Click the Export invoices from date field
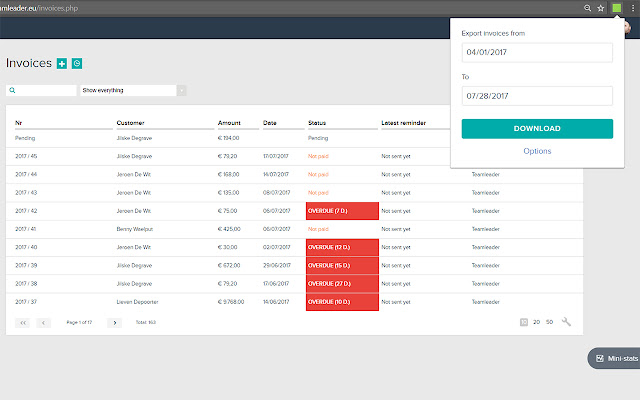Screen dimensions: 640x400 (537, 52)
